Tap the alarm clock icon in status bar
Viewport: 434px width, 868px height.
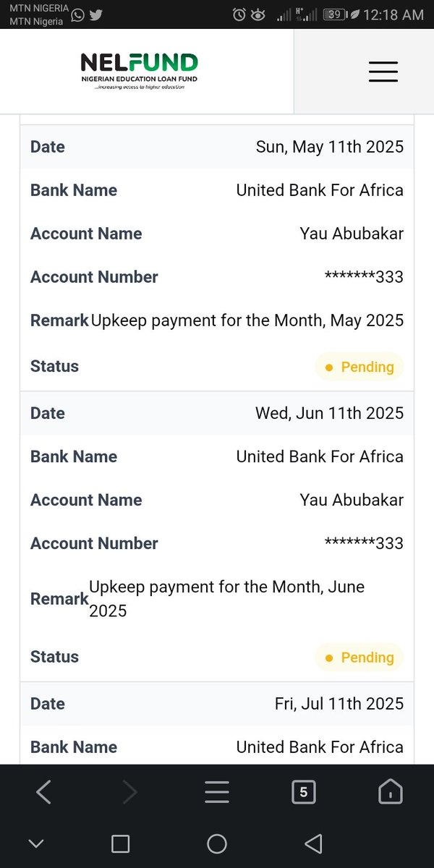[239, 14]
